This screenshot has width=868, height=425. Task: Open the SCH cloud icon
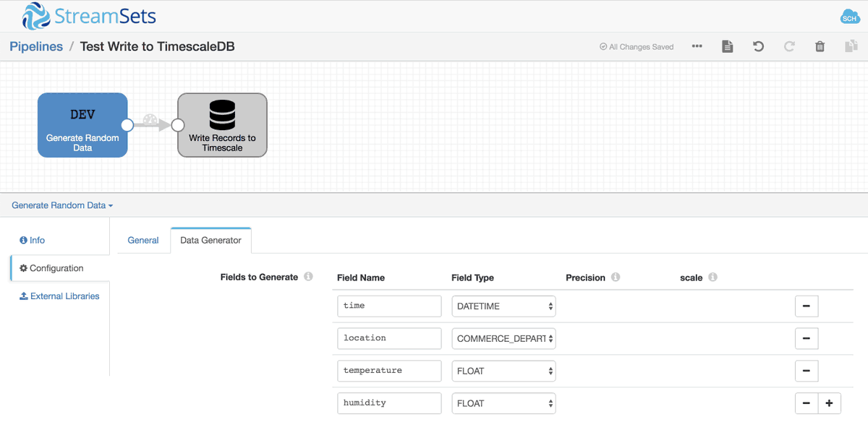tap(849, 17)
